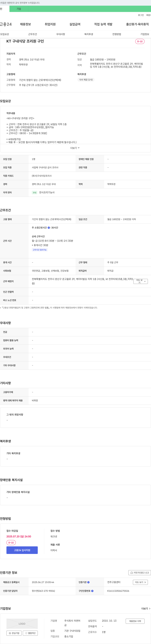Jump to the 모집요강 section tab

5,34
